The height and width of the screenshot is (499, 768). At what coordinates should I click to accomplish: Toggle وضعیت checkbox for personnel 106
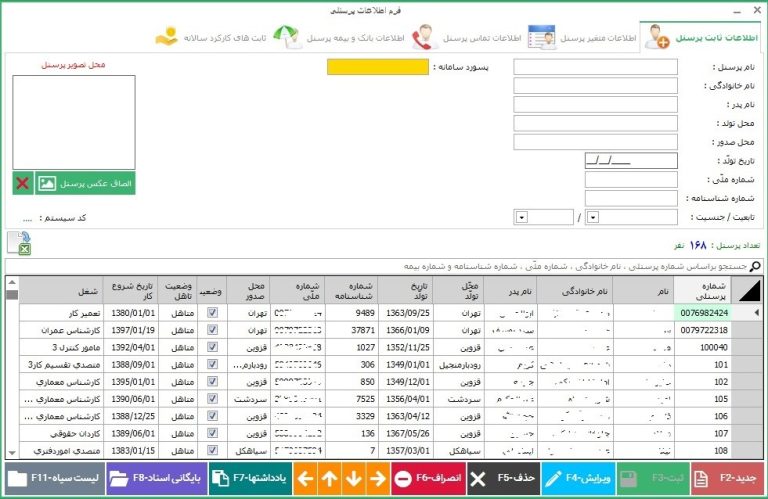(211, 415)
